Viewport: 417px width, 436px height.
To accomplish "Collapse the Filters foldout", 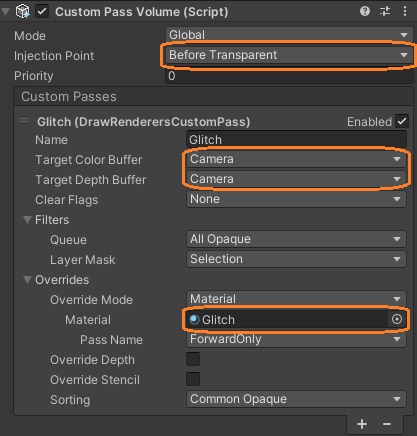I will click(x=27, y=220).
